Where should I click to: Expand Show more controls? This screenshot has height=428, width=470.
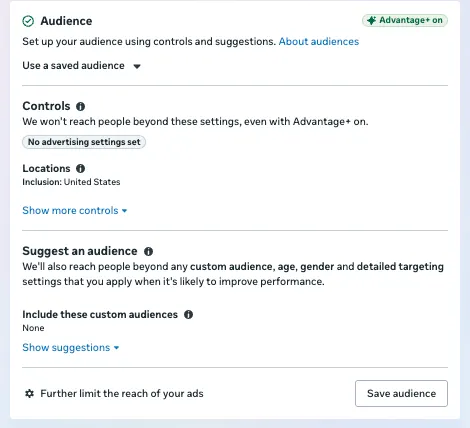75,211
